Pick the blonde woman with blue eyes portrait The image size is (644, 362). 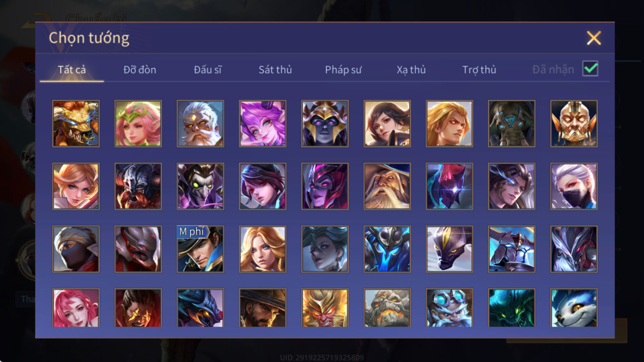coord(262,249)
